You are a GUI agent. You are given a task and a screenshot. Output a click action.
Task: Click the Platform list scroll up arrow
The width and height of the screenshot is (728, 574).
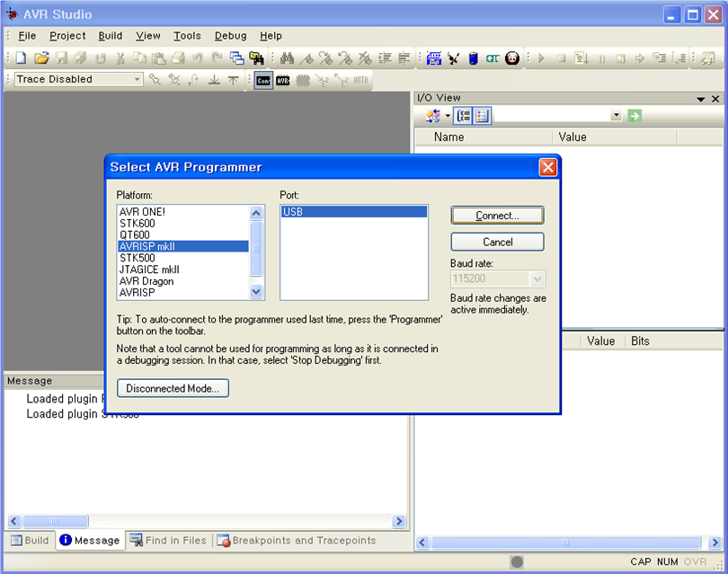(256, 213)
